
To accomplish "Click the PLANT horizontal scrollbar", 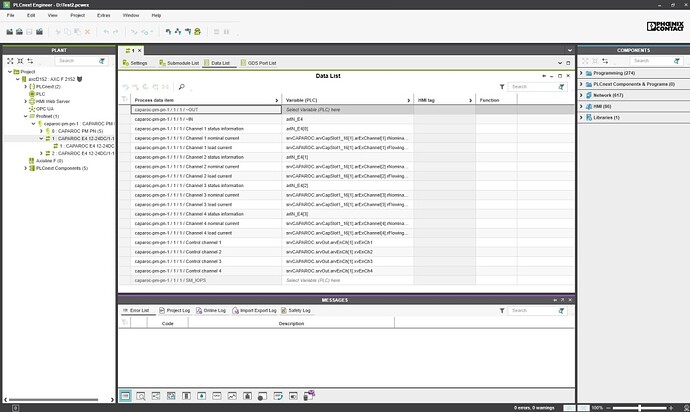I will pyautogui.click(x=53, y=400).
